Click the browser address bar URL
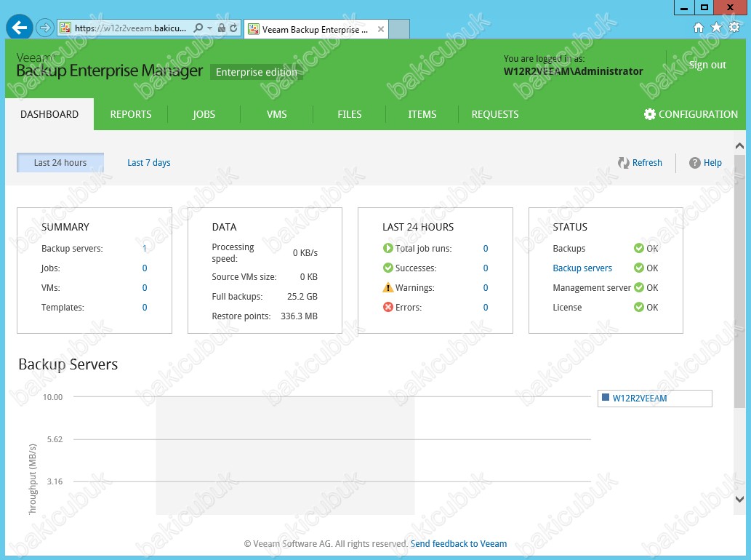Viewport: 751px width, 560px height. click(131, 28)
